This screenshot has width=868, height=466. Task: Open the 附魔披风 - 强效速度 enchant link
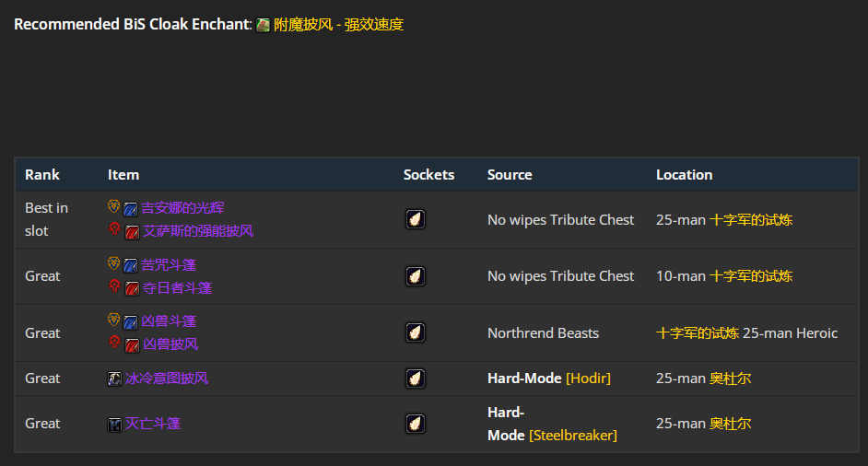pos(338,25)
